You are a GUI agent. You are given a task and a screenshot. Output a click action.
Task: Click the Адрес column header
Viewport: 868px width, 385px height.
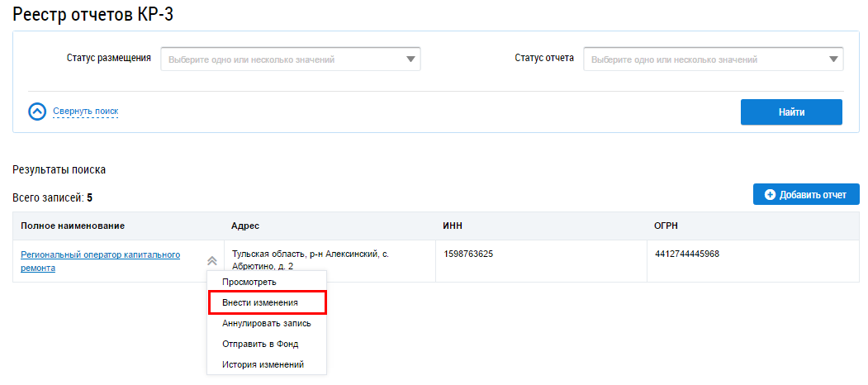(x=245, y=226)
